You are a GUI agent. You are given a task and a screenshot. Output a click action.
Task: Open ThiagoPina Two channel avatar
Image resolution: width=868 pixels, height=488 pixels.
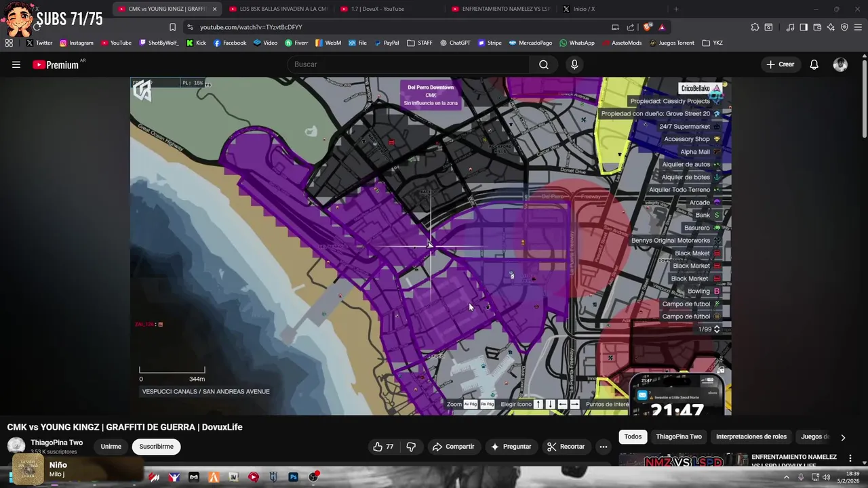(x=16, y=446)
